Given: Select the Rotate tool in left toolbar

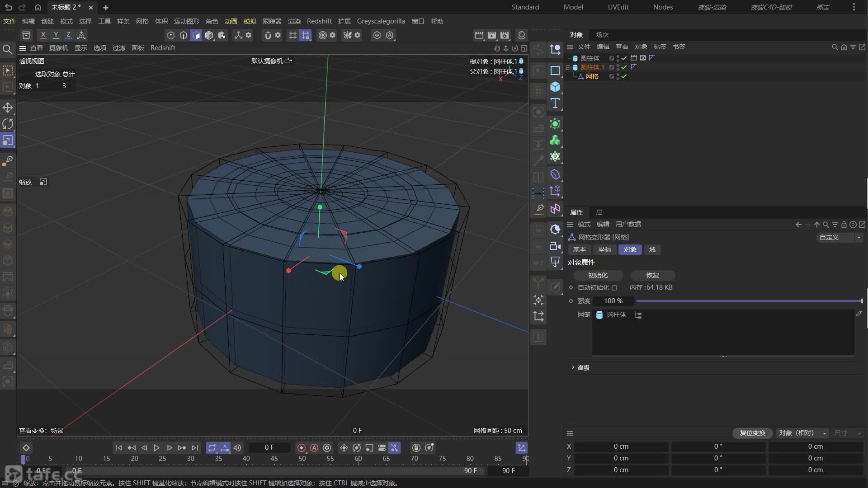Looking at the screenshot, I should pos(8,124).
